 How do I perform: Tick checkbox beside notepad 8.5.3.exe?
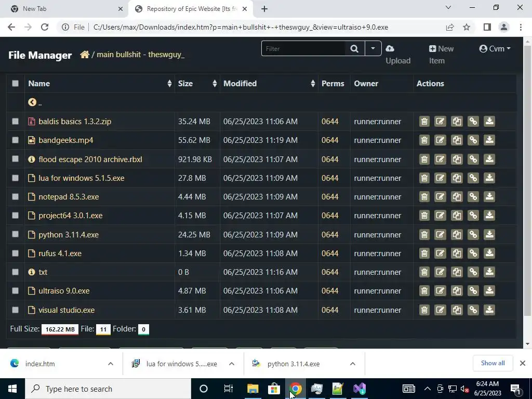pos(15,197)
